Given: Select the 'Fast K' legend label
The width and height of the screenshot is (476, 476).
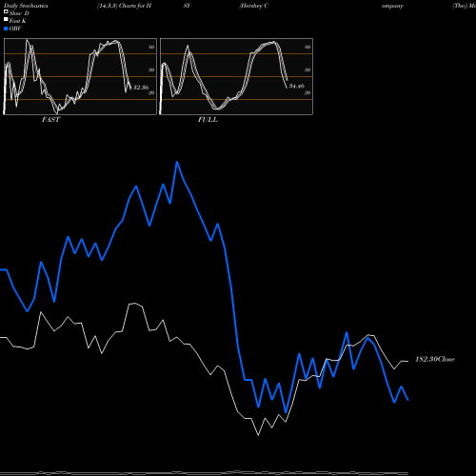Looking at the screenshot, I should tap(18, 21).
